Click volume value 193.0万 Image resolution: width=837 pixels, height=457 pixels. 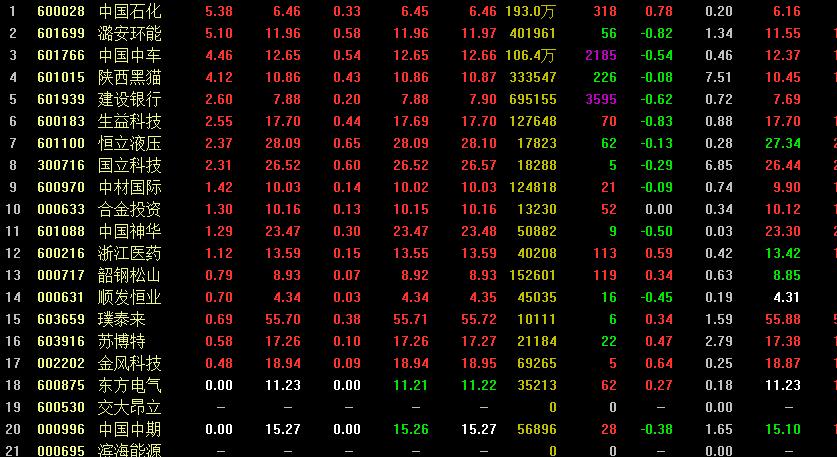point(531,11)
